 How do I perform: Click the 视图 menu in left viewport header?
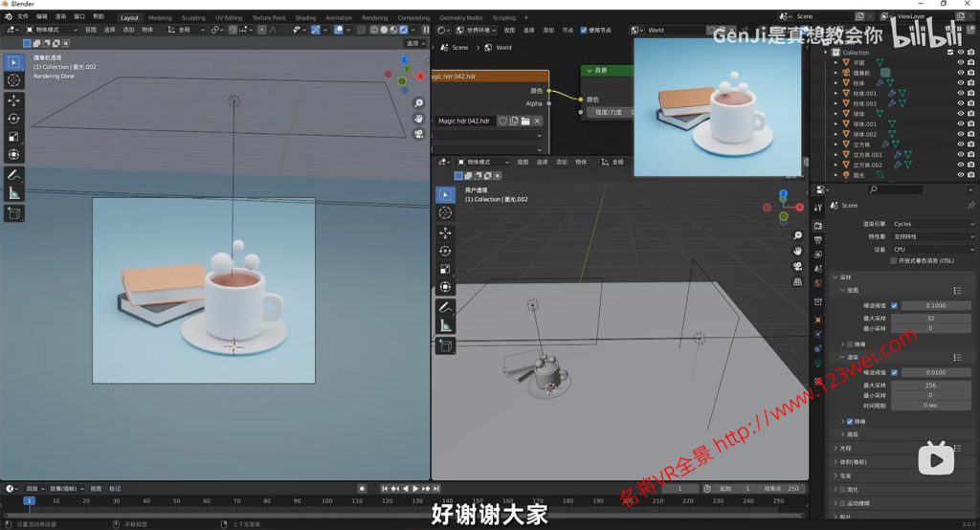91,30
